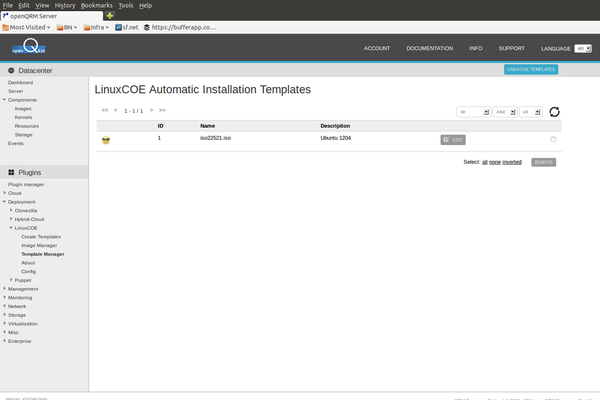Open the Tools menu
The image size is (600, 400).
point(126,5)
